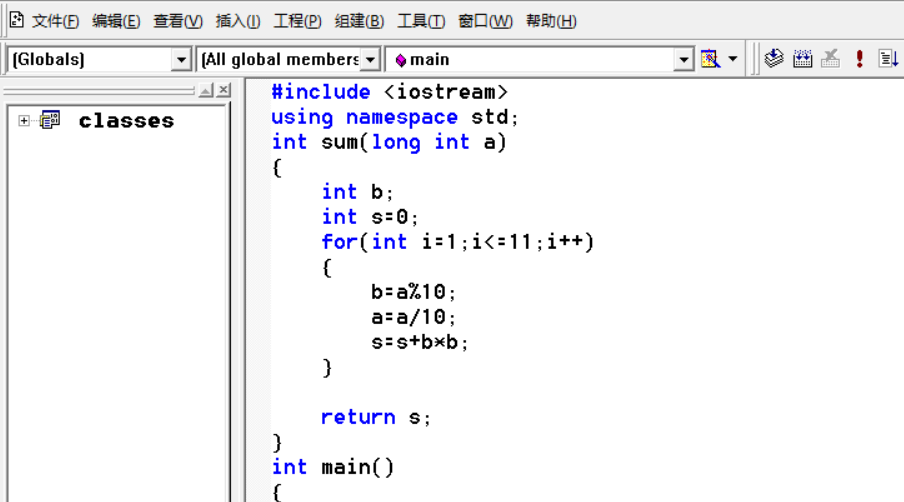Click the Compile toolbar icon
Screen dimensions: 904x502
(x=774, y=59)
